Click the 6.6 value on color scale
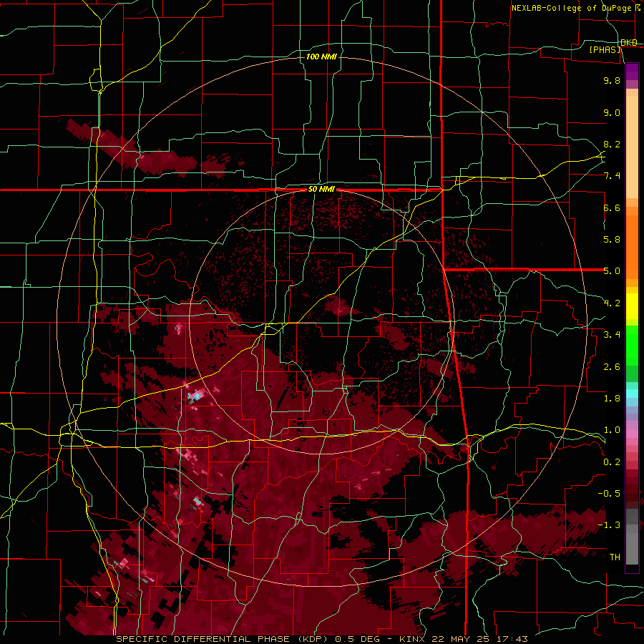This screenshot has height=644, width=644. pyautogui.click(x=612, y=208)
